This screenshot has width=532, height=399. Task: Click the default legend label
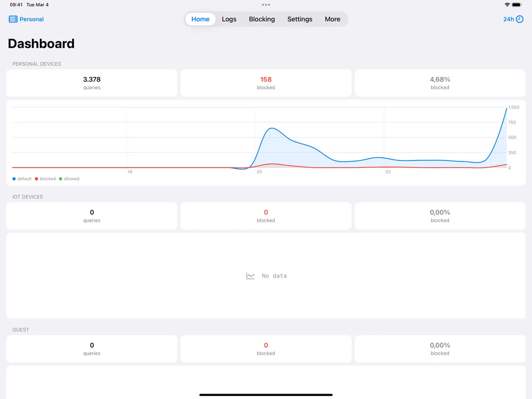[x=24, y=179]
